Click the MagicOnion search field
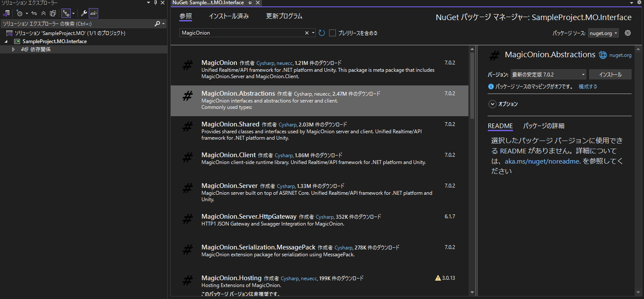 242,33
